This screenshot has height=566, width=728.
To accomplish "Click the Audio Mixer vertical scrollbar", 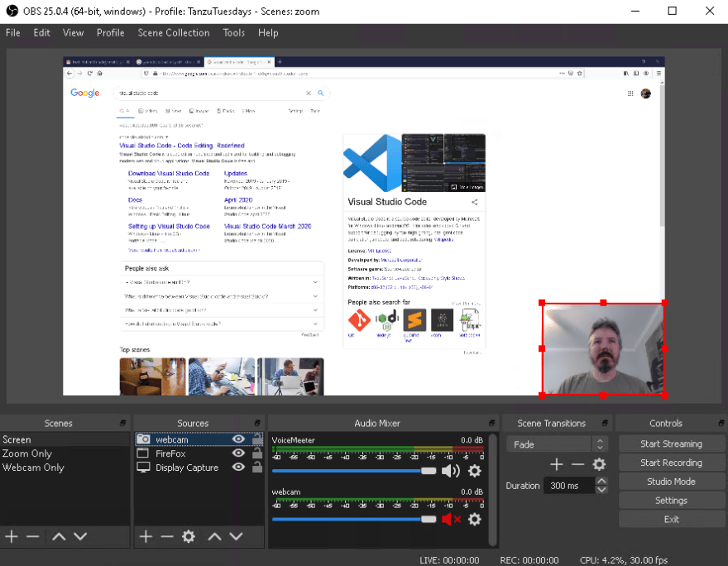I will 494,489.
